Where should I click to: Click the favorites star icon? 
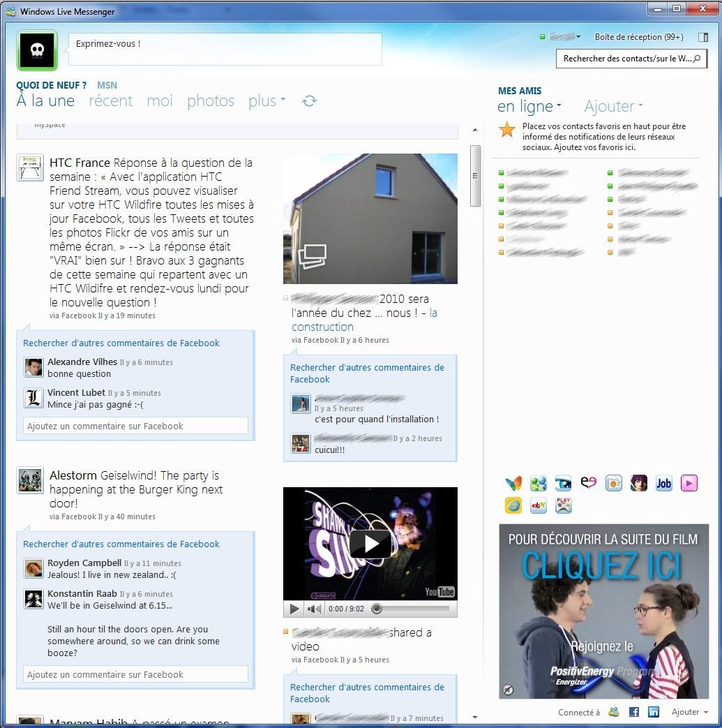(x=507, y=130)
